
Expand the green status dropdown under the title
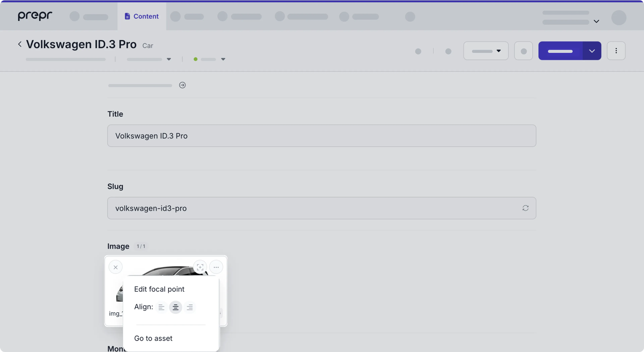[x=223, y=59]
